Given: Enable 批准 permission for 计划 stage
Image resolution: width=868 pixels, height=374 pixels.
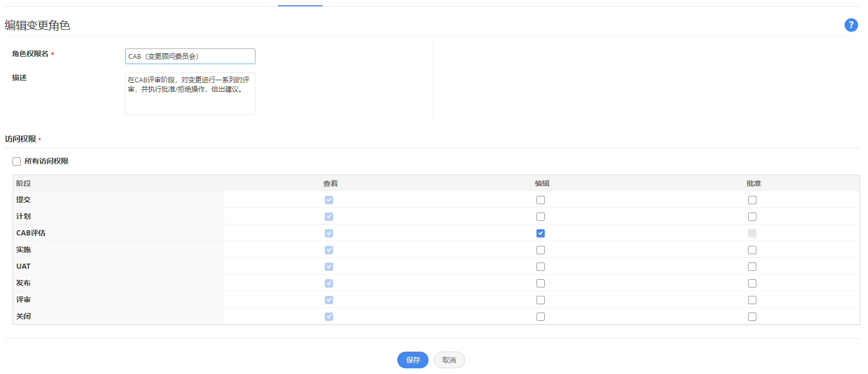Looking at the screenshot, I should tap(752, 217).
